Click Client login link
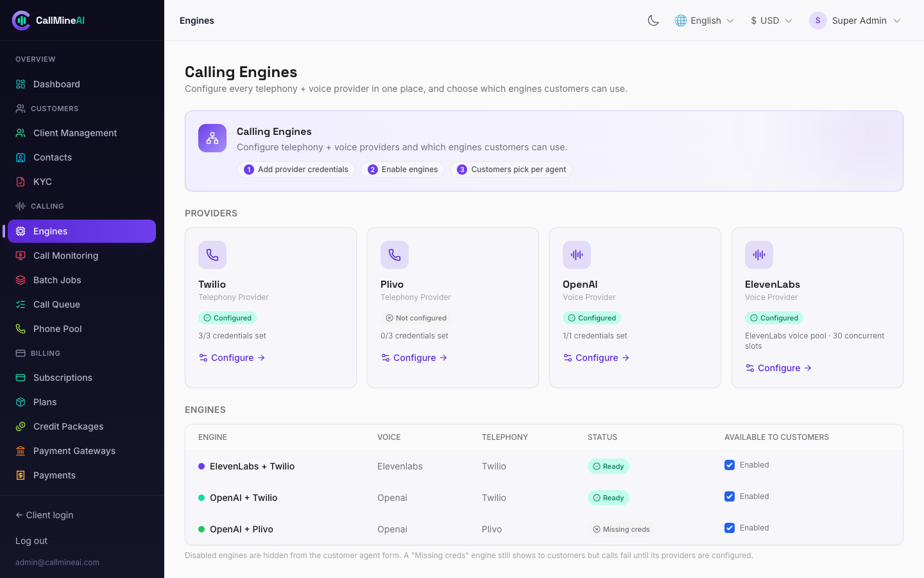The image size is (924, 578). tap(44, 515)
